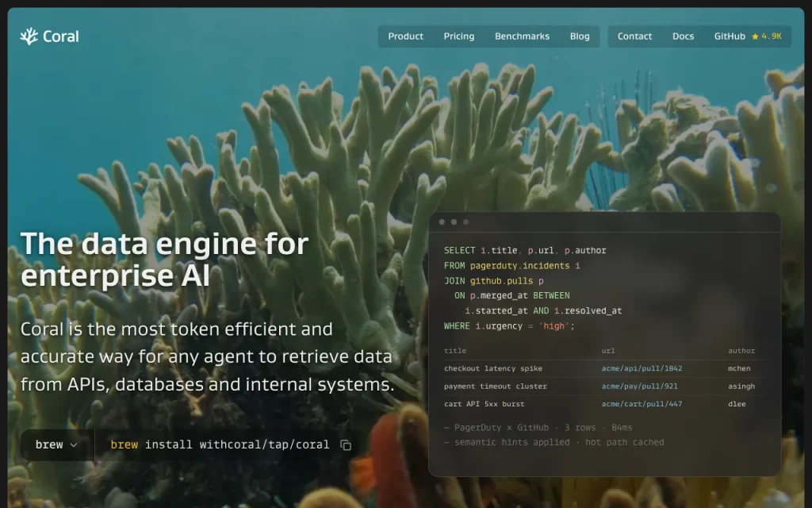The height and width of the screenshot is (508, 812).
Task: Click the Coral branch logo icon
Action: point(29,37)
